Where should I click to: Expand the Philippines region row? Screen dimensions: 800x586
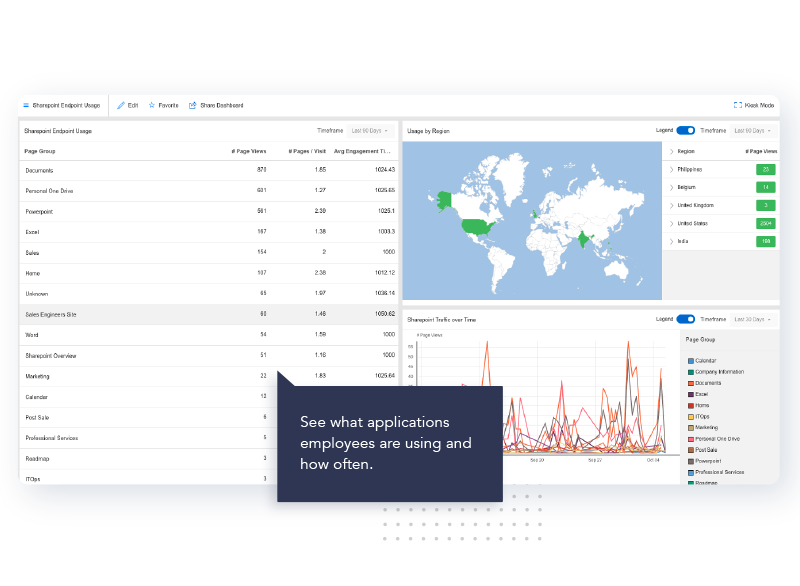(671, 169)
